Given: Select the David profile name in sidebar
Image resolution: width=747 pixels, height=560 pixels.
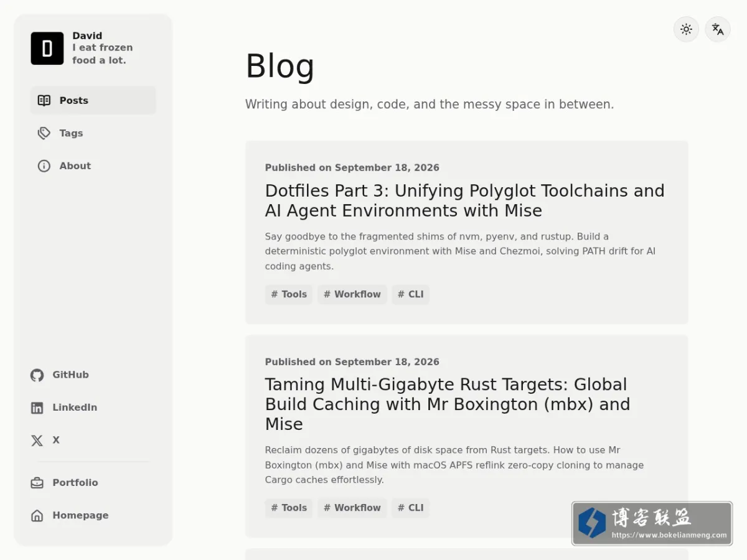Looking at the screenshot, I should 87,35.
